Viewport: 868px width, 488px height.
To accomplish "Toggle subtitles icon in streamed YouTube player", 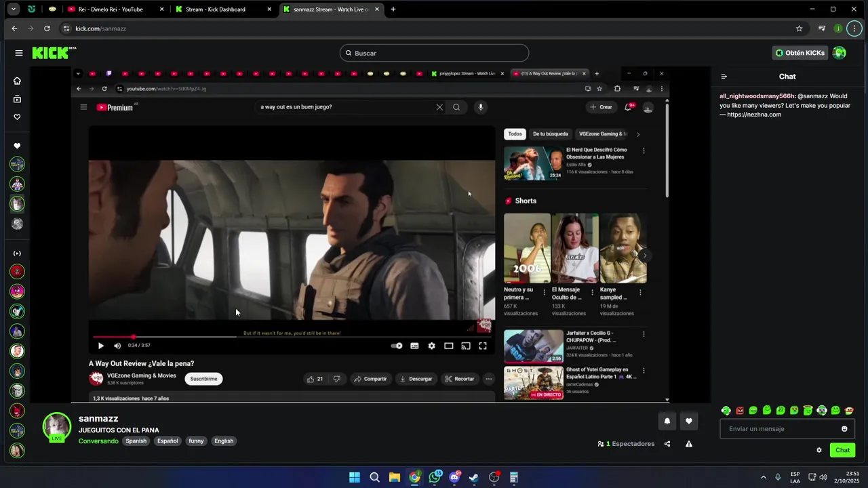I will pos(414,346).
